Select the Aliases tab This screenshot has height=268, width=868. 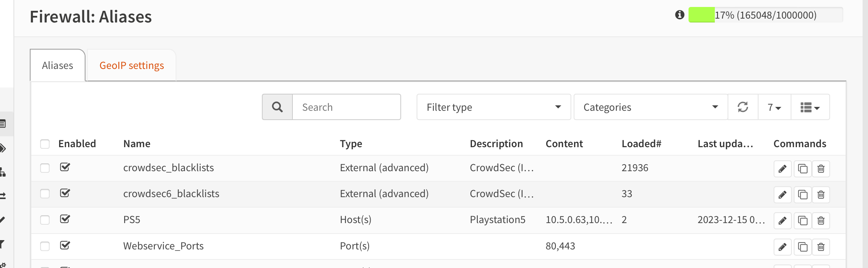(57, 65)
